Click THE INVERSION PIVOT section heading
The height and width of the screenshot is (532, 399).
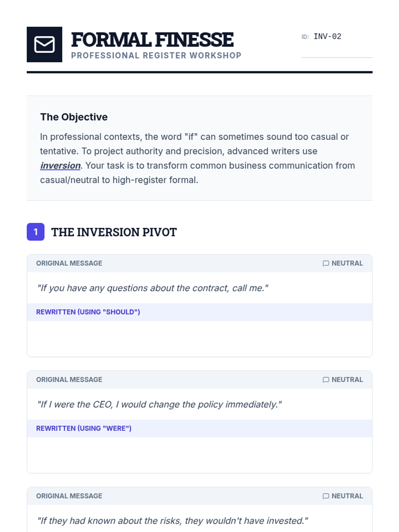[x=114, y=232]
